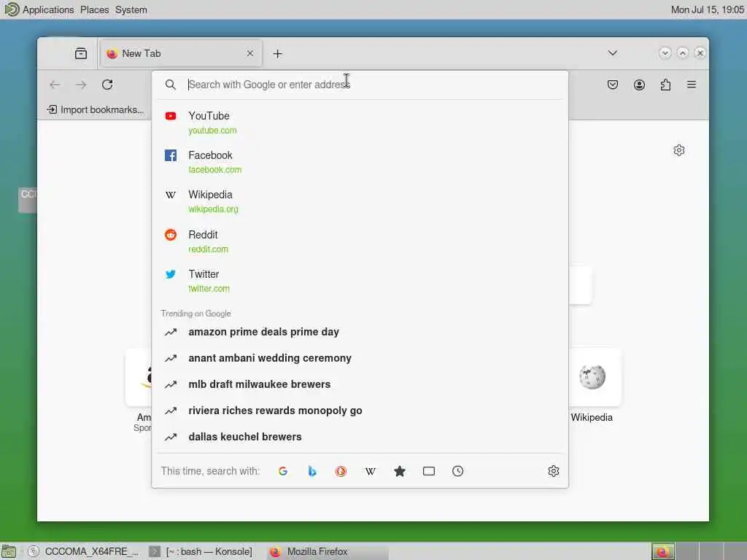
Task: Choose trending 'dallas keuchel brewers'
Action: pos(360,437)
